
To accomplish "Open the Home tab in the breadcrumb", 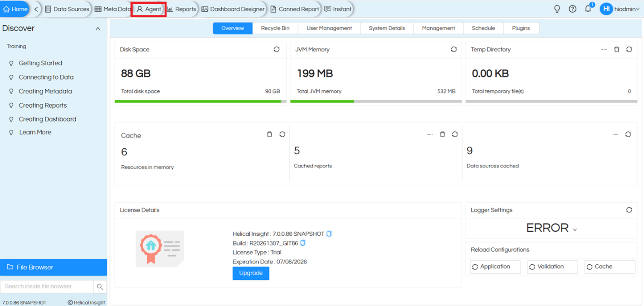I will pos(15,9).
